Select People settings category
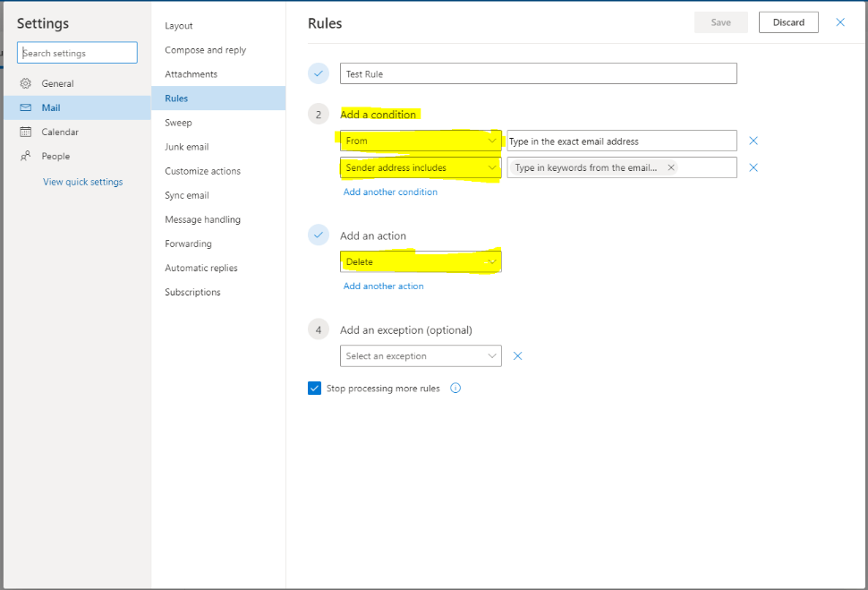This screenshot has width=868, height=590. tap(77, 156)
